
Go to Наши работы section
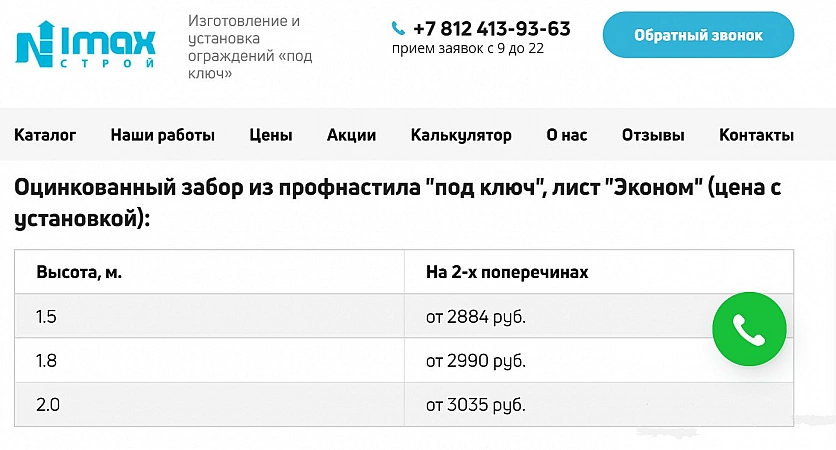(x=163, y=135)
